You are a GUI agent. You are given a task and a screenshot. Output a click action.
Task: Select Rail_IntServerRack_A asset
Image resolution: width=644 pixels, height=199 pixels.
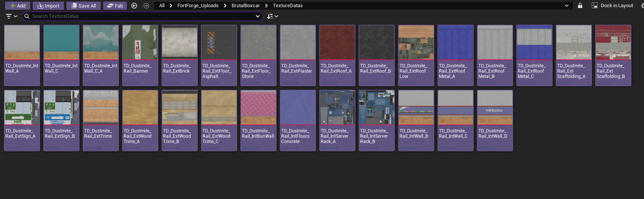[x=337, y=120]
